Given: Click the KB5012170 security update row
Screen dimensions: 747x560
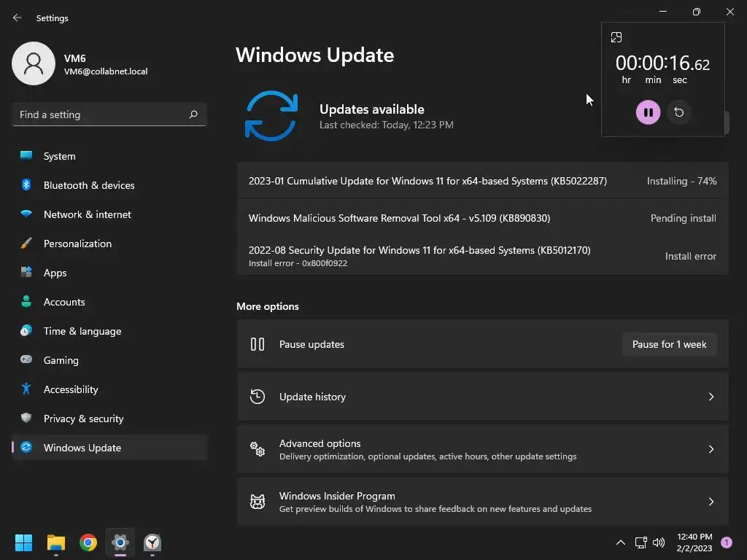Looking at the screenshot, I should [x=483, y=256].
